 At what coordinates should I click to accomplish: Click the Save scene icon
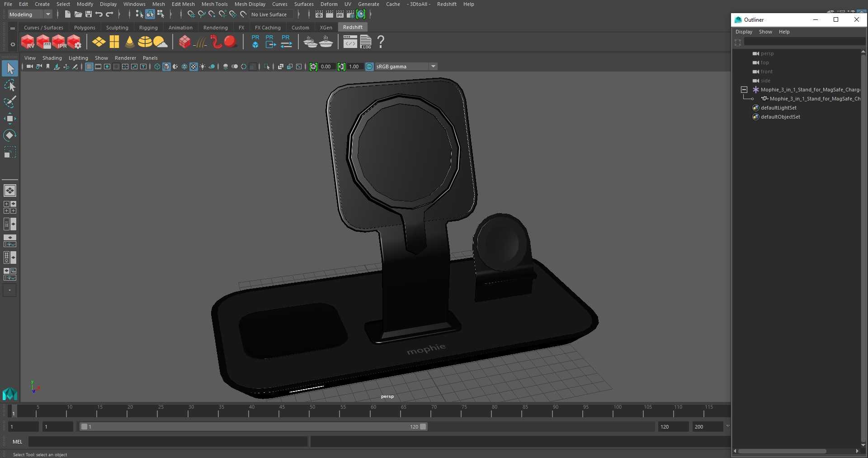89,14
